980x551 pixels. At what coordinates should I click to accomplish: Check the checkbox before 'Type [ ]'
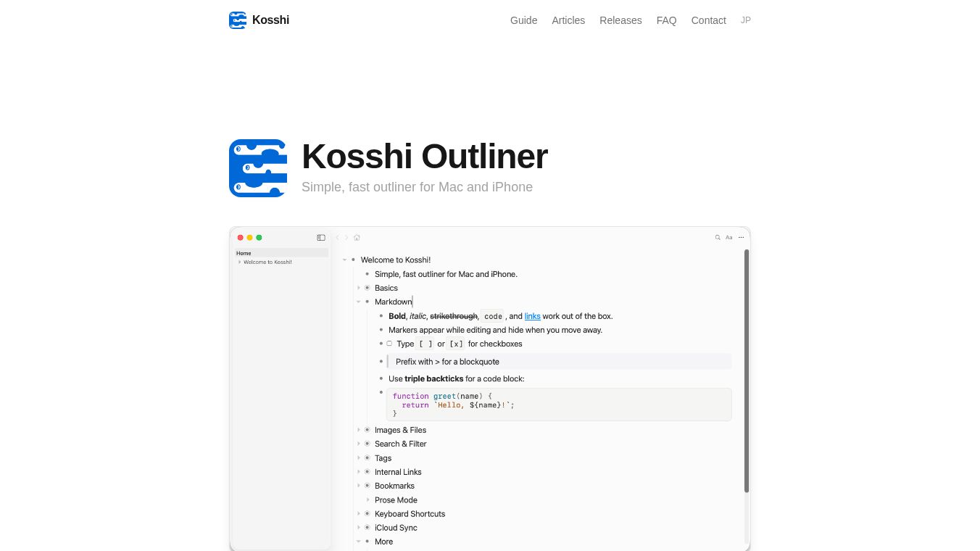[x=389, y=344]
